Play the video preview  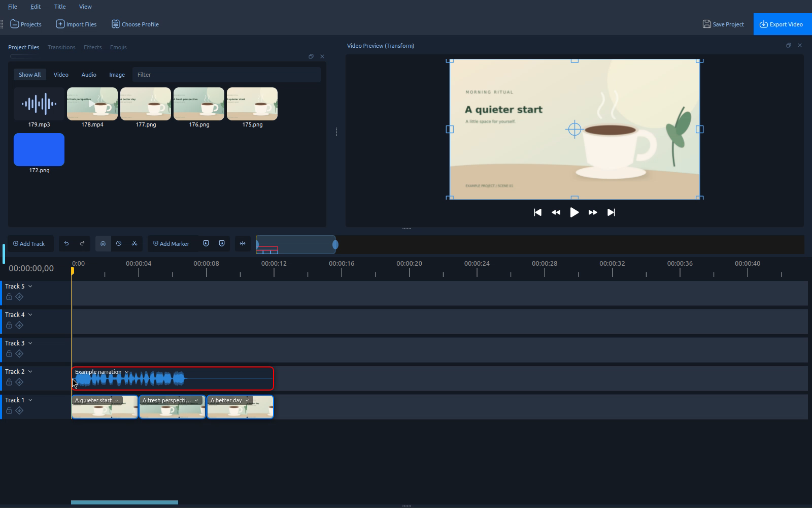[574, 212]
